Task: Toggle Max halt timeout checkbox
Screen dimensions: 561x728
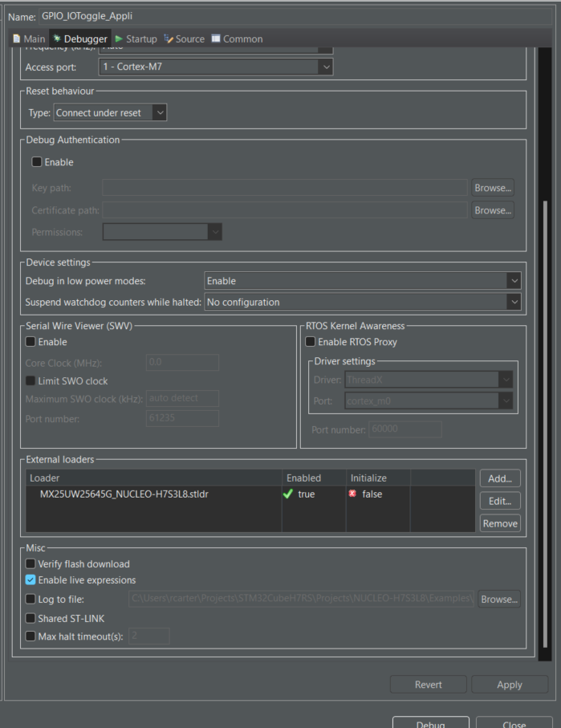Action: (30, 636)
